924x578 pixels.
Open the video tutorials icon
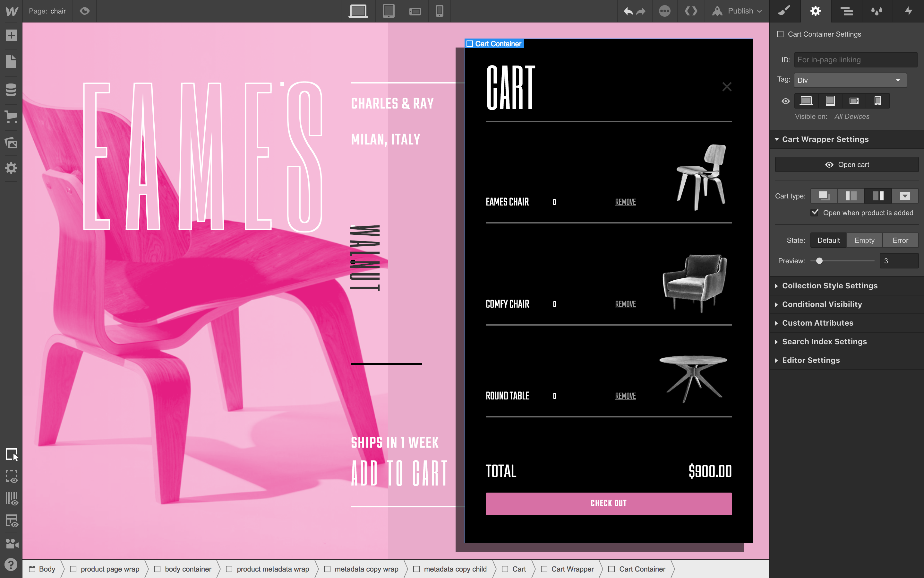[x=12, y=543]
